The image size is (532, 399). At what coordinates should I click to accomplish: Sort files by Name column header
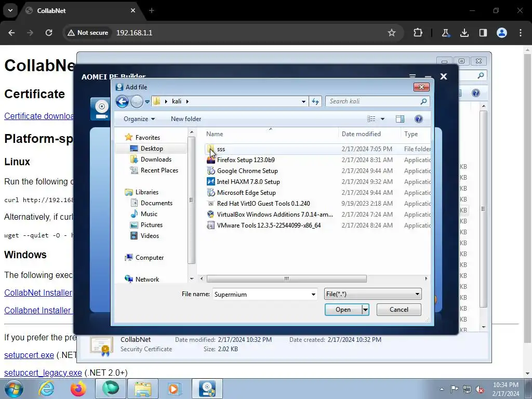coord(215,134)
